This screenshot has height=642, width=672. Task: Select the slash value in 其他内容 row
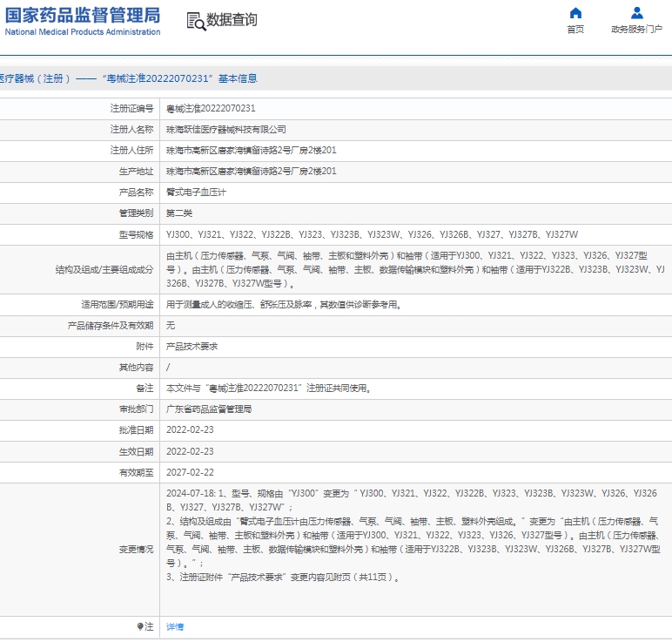point(168,368)
